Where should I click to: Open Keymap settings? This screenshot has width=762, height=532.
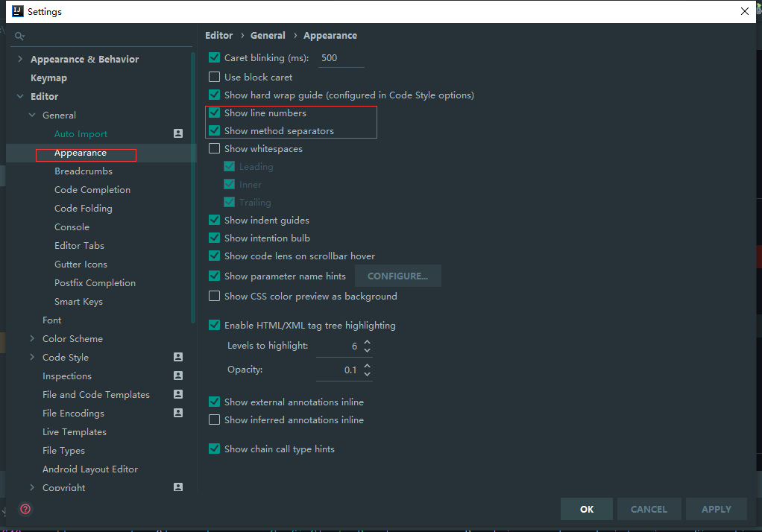(x=48, y=77)
